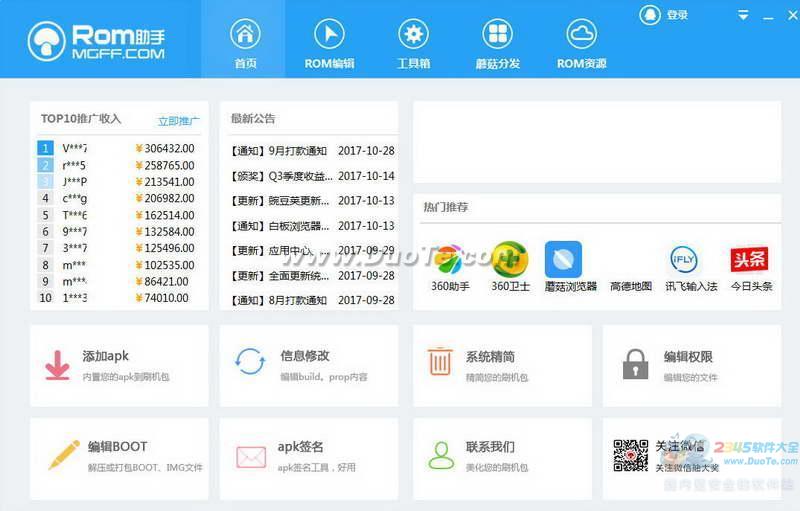The image size is (800, 511).
Task: Open the 编辑权限 padlock tile
Action: tap(691, 365)
